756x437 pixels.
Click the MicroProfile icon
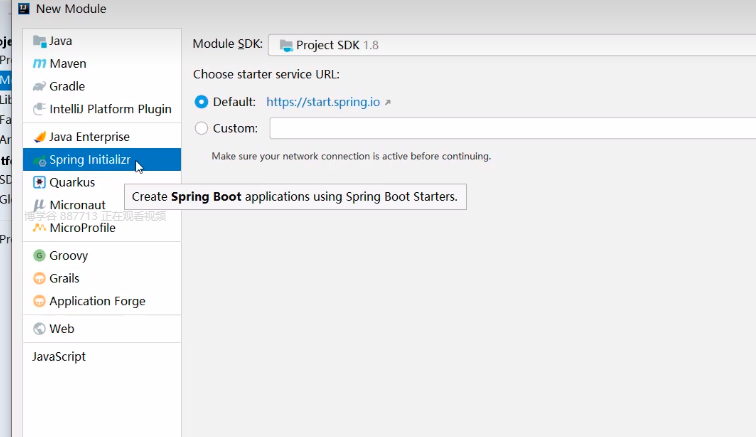(40, 228)
